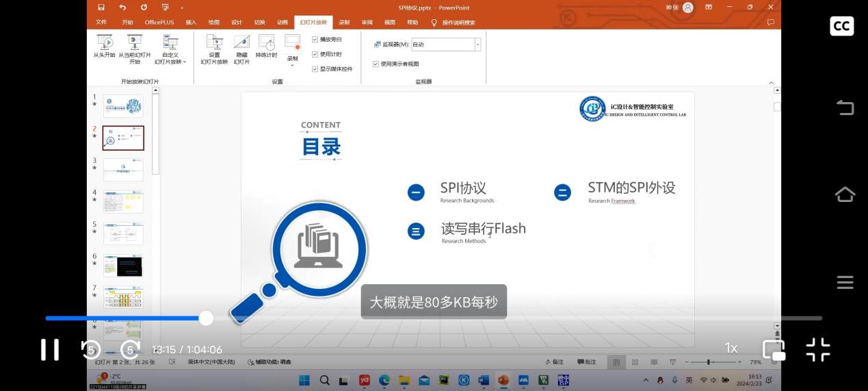This screenshot has height=391, width=868.
Task: Change playback speed 1x button
Action: tap(731, 349)
